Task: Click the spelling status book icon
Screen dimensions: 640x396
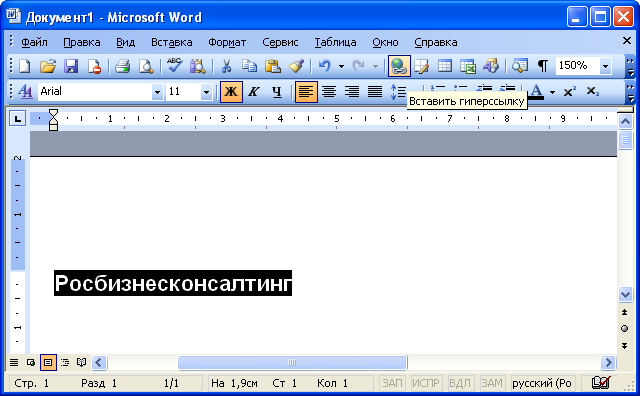Action: click(x=601, y=383)
